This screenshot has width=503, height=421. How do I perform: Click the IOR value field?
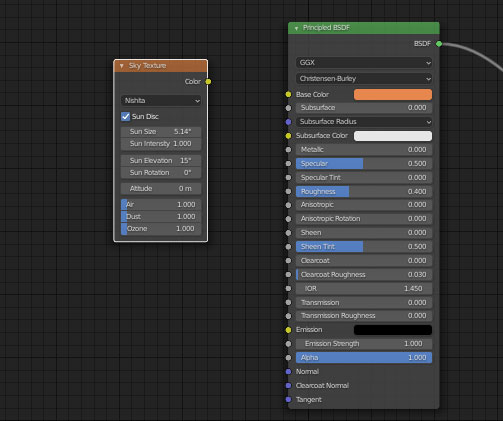tap(364, 289)
